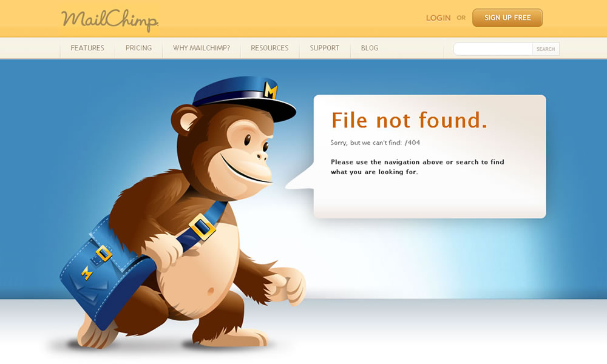Open the Features menu item
This screenshot has height=364, width=607.
pyautogui.click(x=87, y=48)
